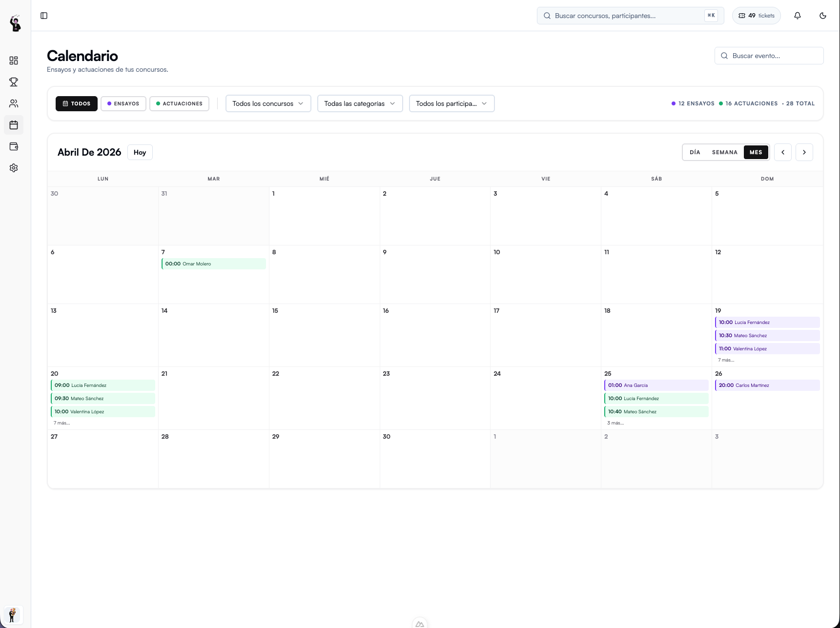
Task: Expand 7 más on day 20
Action: (x=62, y=423)
